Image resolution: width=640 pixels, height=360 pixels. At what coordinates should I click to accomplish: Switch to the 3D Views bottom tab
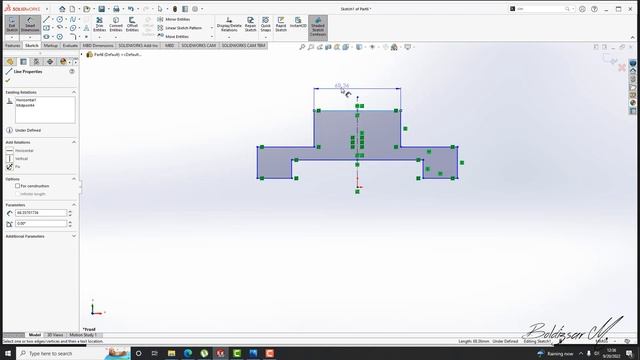[x=55, y=335]
